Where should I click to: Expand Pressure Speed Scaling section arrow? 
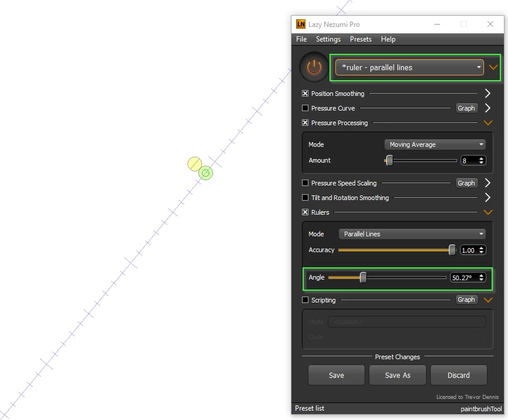488,183
